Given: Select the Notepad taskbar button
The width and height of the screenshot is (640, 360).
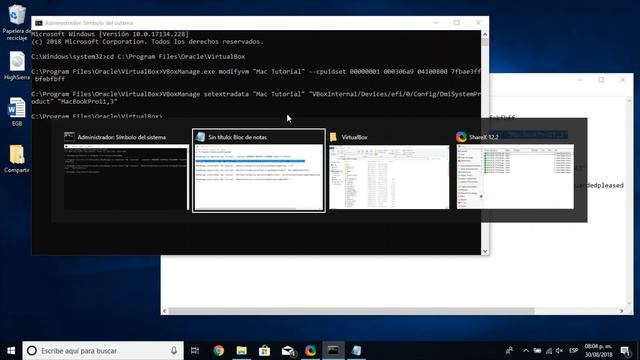Looking at the screenshot, I should pos(356,351).
